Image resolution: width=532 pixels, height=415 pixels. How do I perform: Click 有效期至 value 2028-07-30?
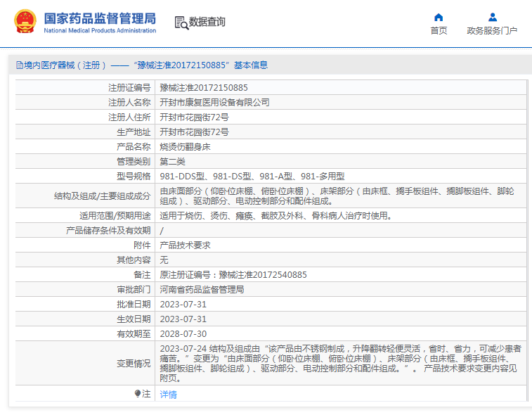183,334
